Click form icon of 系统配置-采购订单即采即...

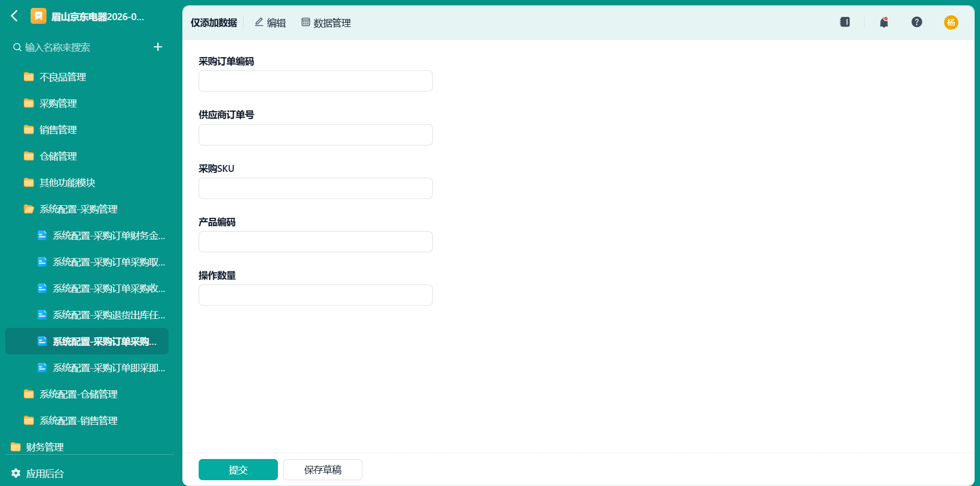[42, 368]
